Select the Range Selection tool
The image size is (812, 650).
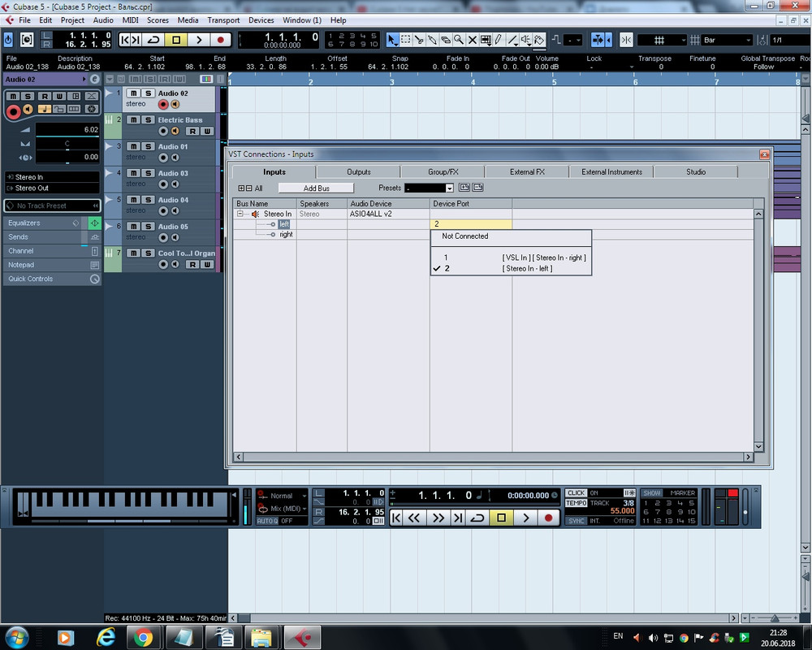coord(406,39)
